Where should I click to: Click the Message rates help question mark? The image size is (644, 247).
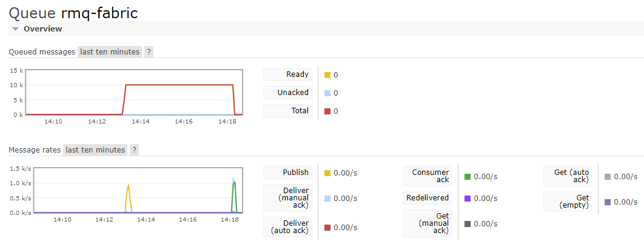pos(134,150)
